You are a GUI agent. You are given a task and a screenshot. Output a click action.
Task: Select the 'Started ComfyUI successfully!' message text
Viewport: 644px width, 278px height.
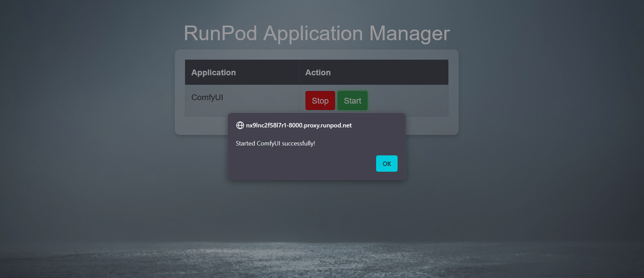click(x=275, y=143)
